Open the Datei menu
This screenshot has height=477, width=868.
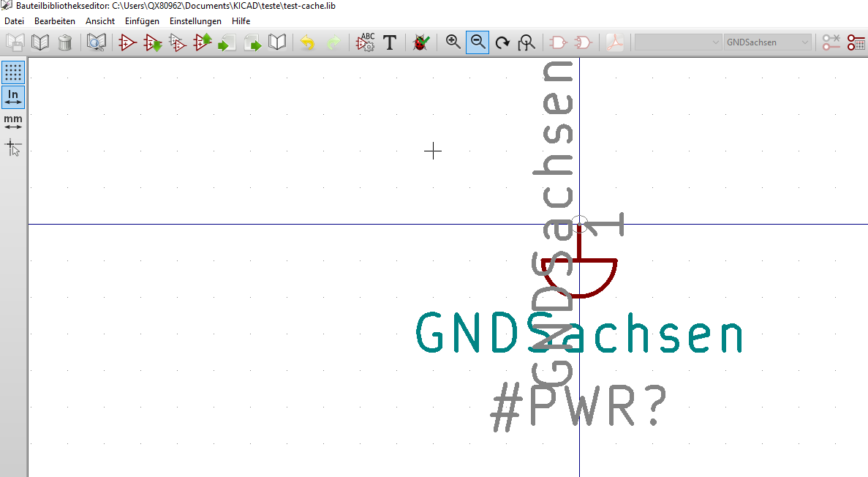click(x=15, y=21)
